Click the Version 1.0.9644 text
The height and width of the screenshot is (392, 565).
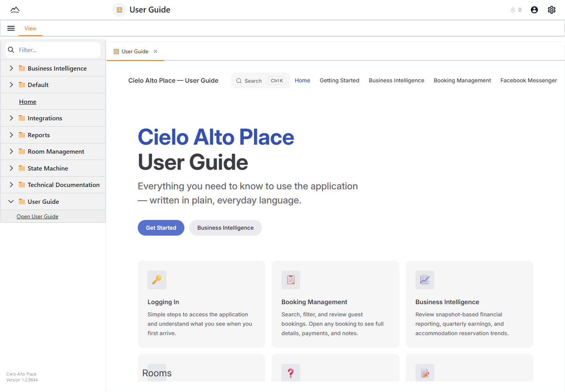point(22,380)
